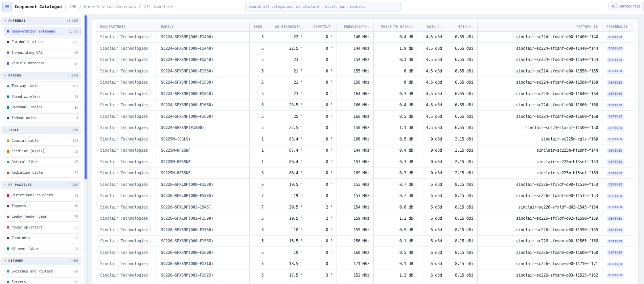Open Switches and routers category
The width and height of the screenshot is (644, 284).
[42, 271]
